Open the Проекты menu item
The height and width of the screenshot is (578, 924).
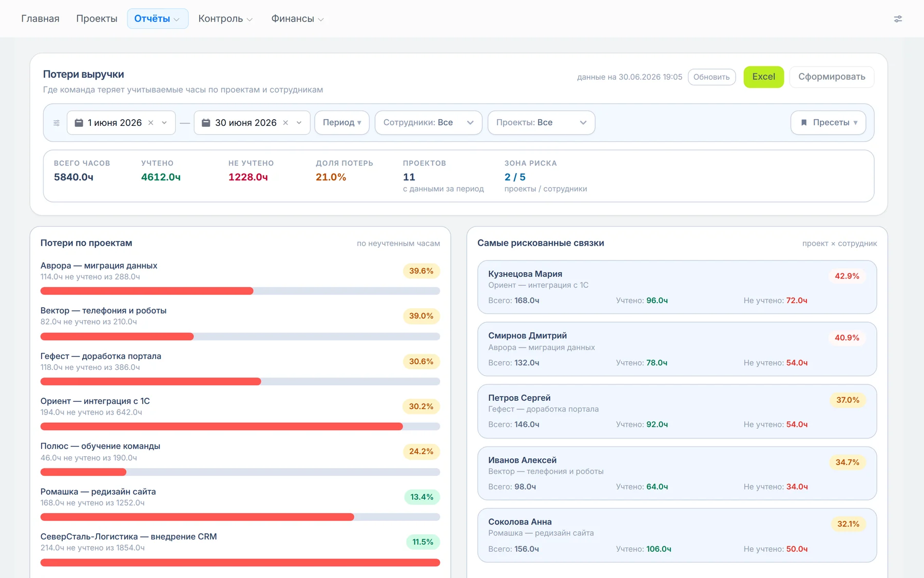(97, 18)
